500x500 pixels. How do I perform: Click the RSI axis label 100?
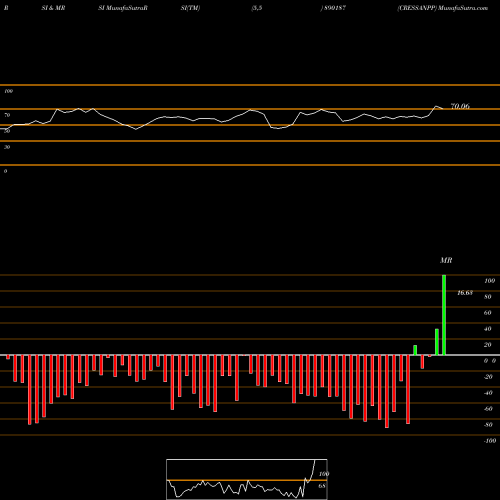tap(9, 91)
